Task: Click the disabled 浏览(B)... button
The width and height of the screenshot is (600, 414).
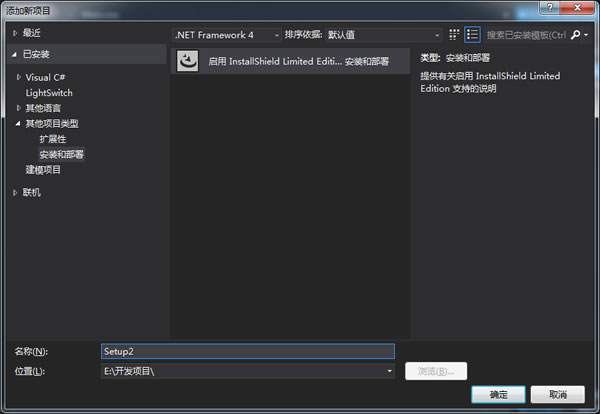Action: pos(436,371)
